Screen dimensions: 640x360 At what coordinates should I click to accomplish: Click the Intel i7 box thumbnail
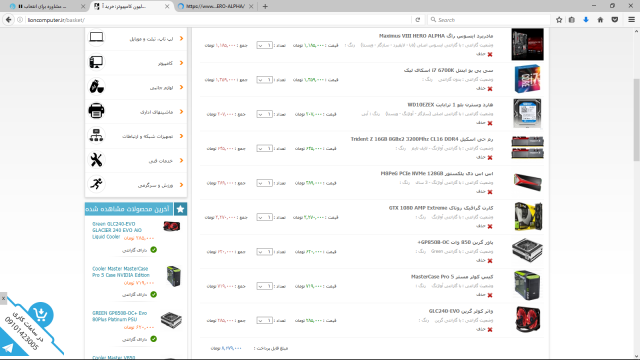pos(527,79)
